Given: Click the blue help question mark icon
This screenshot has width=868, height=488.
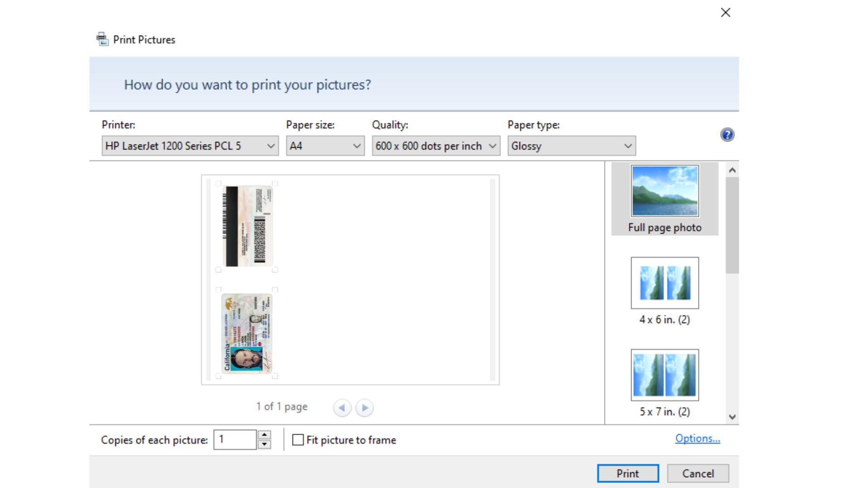Looking at the screenshot, I should pos(727,135).
